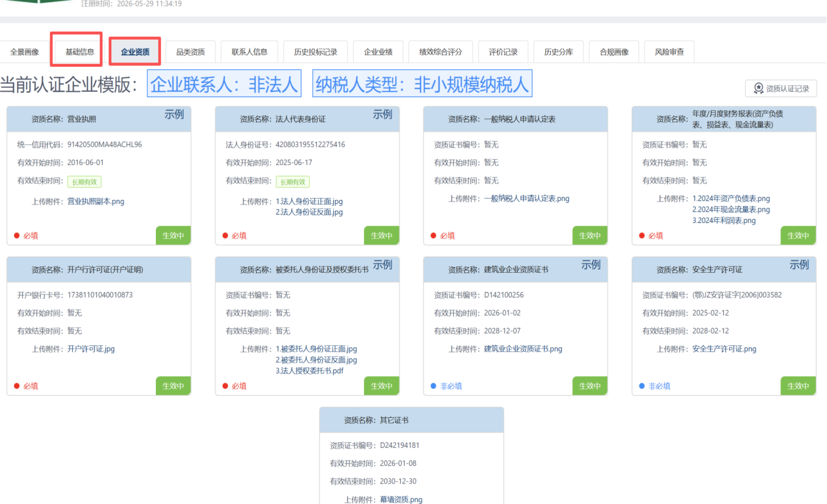View the 示例 on the 安全生产许可证 card
Image resolution: width=827 pixels, height=504 pixels.
[x=799, y=265]
